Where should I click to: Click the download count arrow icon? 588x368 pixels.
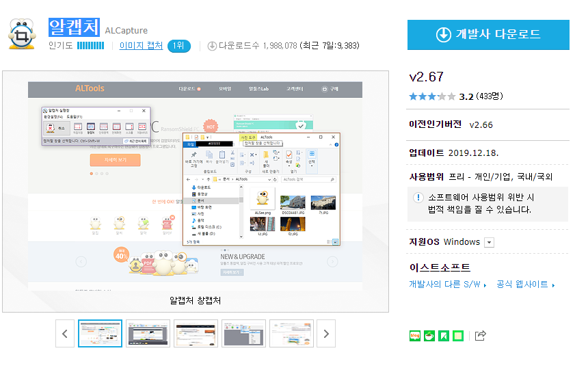pos(212,46)
